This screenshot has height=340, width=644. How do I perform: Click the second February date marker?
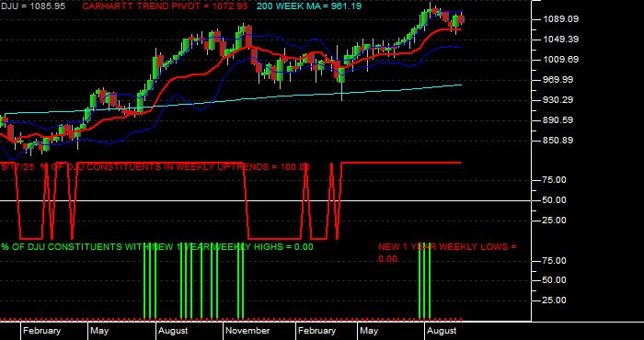[316, 331]
